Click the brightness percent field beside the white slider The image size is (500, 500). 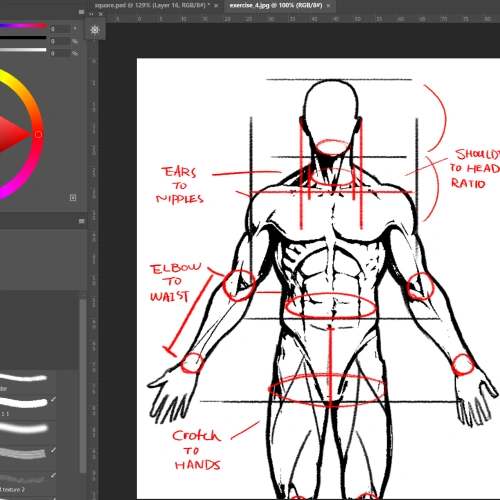60,53
